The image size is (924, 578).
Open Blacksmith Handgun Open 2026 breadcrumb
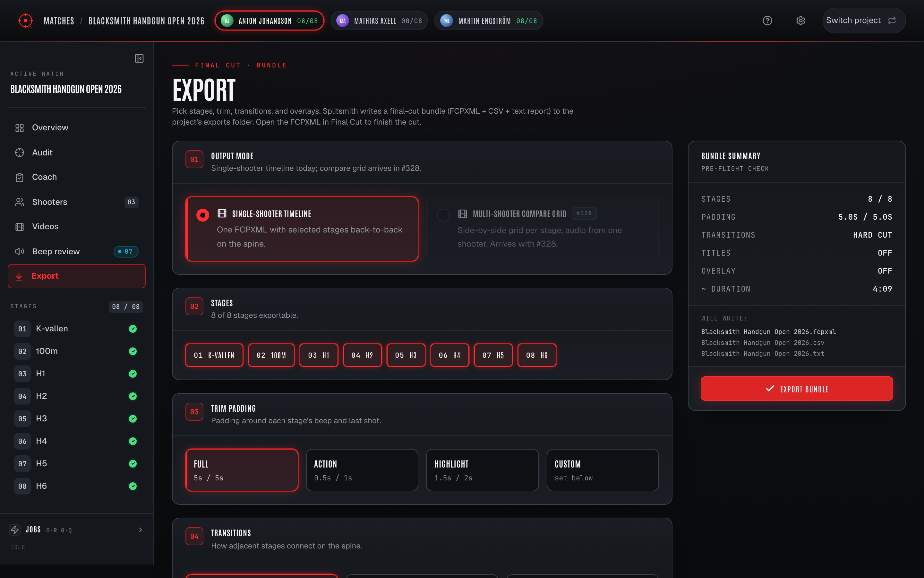(x=146, y=21)
